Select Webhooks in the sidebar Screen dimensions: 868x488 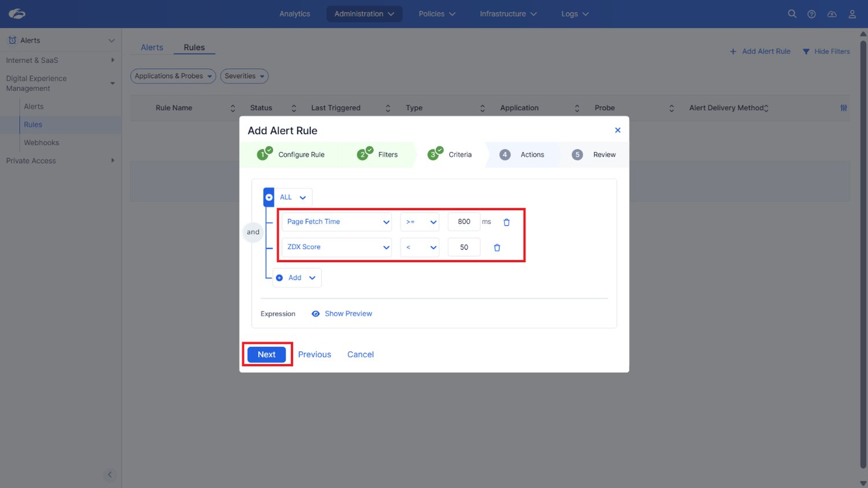click(42, 143)
